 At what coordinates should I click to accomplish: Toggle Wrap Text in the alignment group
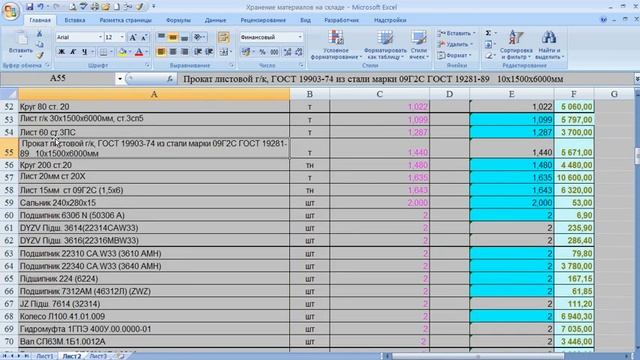(x=223, y=37)
